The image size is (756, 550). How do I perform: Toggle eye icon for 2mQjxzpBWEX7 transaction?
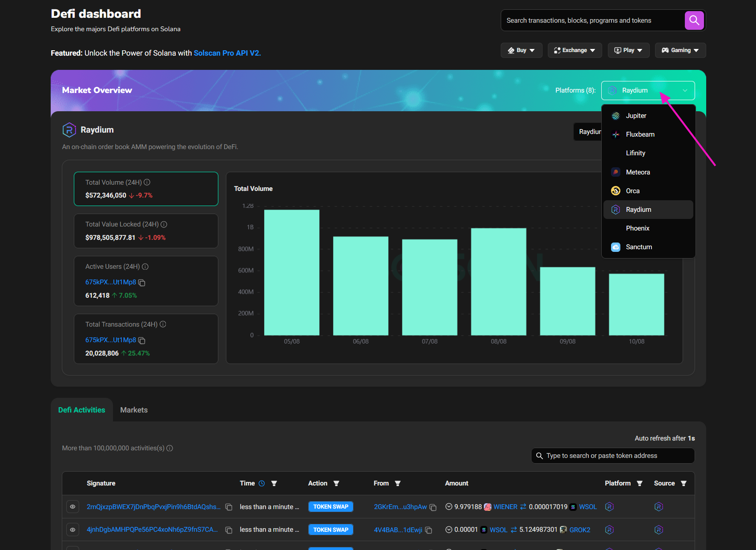click(x=72, y=506)
